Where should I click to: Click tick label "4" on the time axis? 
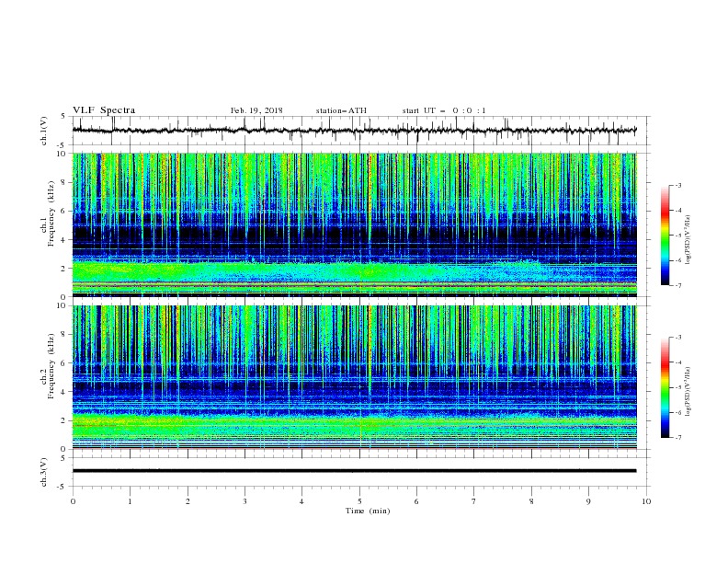[301, 501]
